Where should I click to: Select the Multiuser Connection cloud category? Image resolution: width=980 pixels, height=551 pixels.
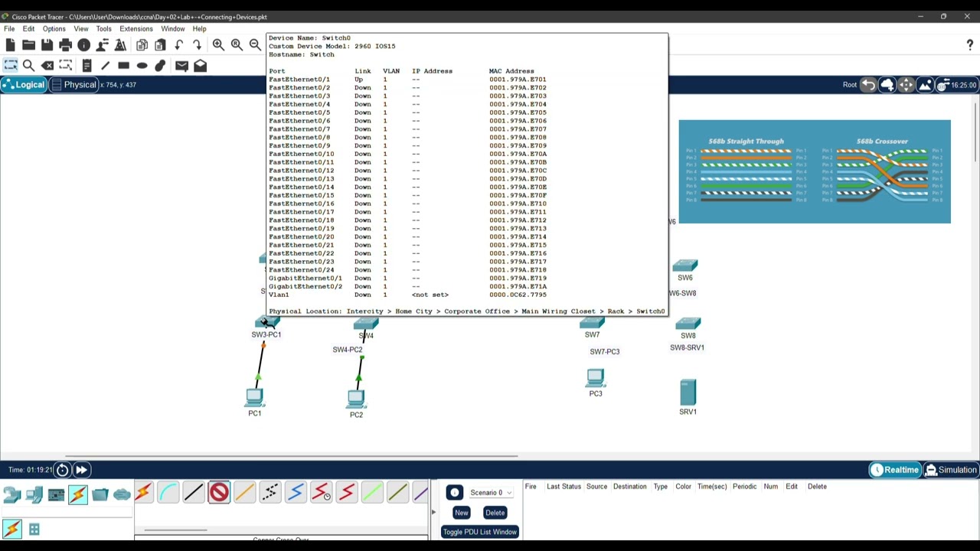[x=122, y=494]
